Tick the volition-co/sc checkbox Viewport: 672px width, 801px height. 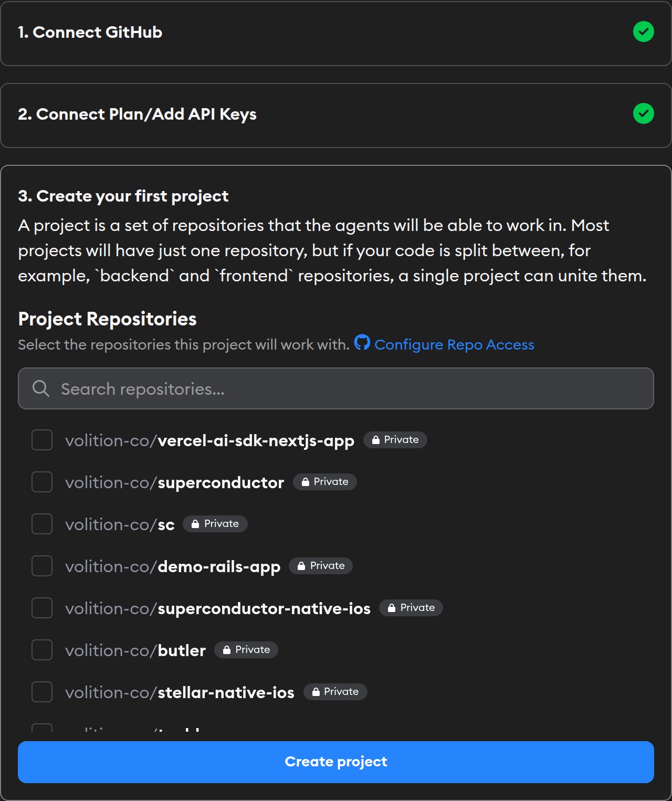(42, 524)
